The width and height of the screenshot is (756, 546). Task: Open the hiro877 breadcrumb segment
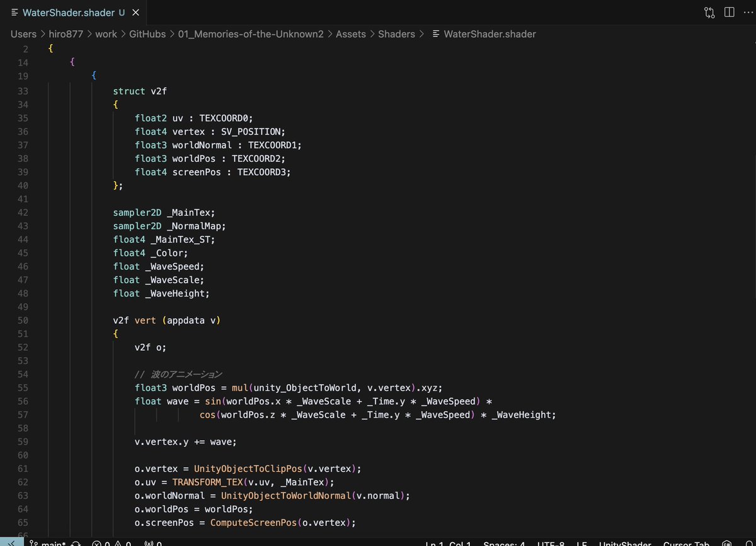[66, 34]
